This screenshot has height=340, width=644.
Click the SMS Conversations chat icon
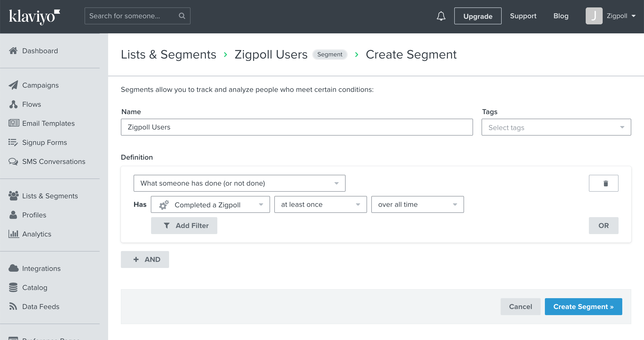point(13,161)
